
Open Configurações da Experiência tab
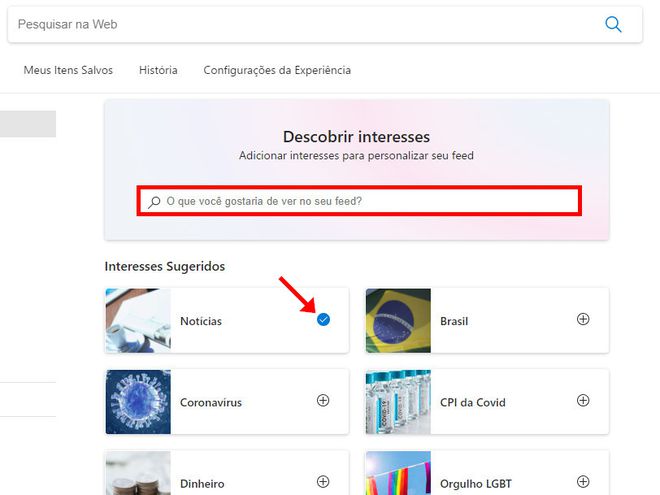277,70
